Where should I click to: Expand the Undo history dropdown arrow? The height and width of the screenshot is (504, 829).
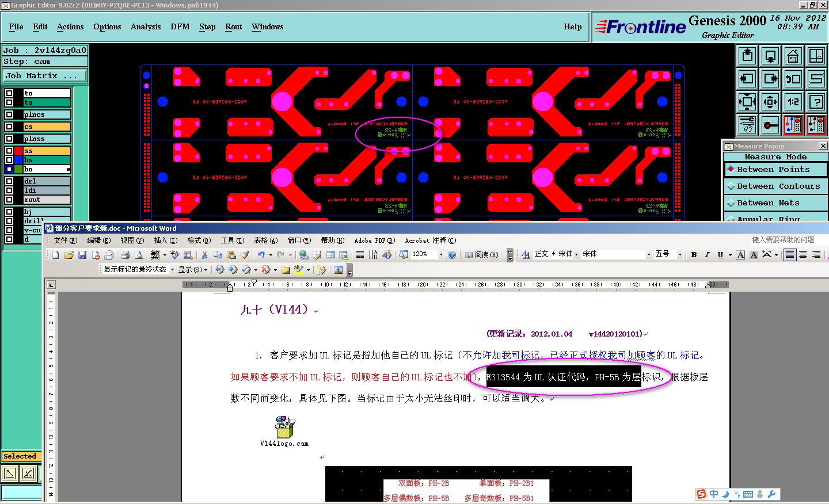(x=271, y=255)
